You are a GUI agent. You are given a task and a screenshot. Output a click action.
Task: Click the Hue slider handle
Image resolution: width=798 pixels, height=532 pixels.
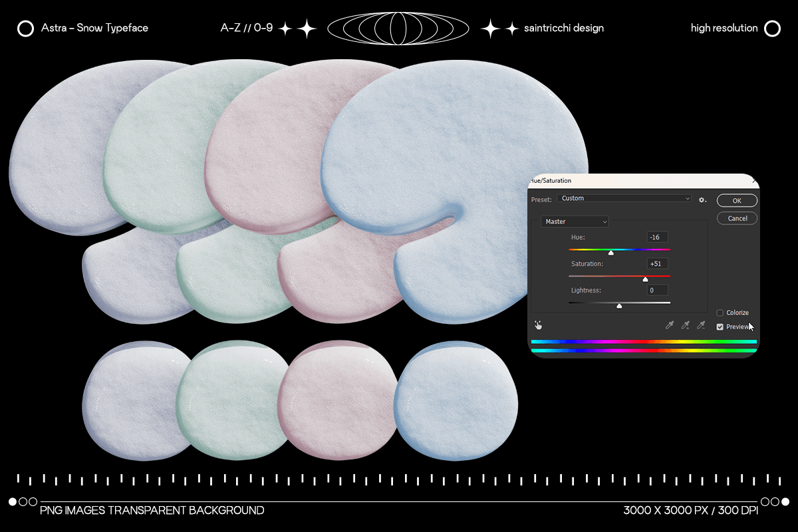[610, 253]
